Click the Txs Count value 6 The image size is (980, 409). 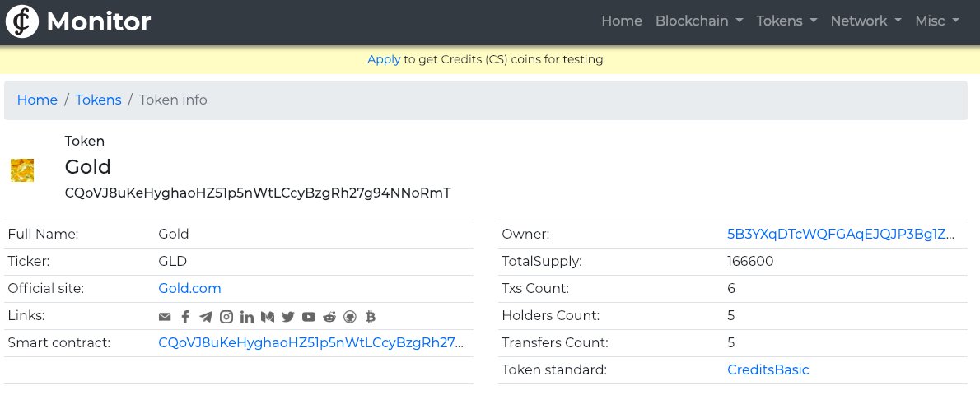(x=731, y=289)
